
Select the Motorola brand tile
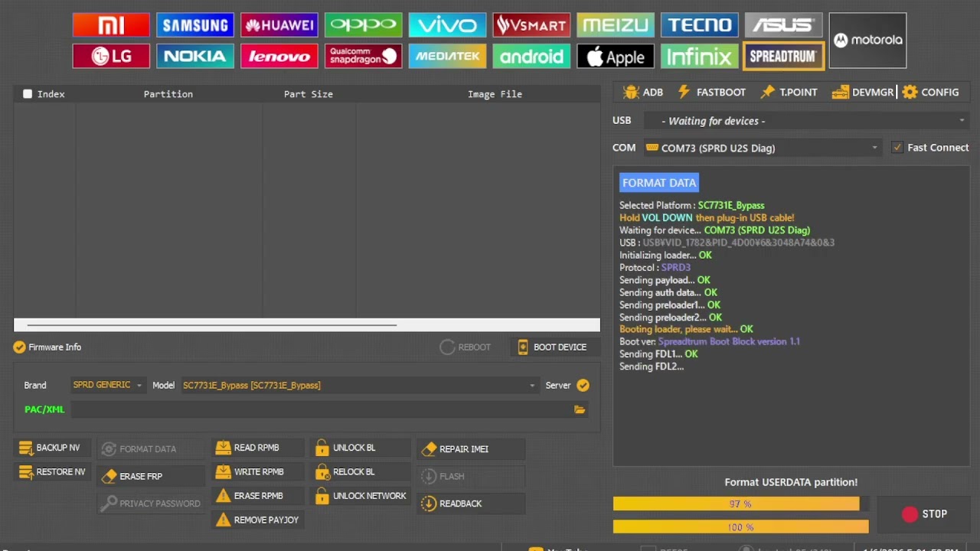[867, 41]
